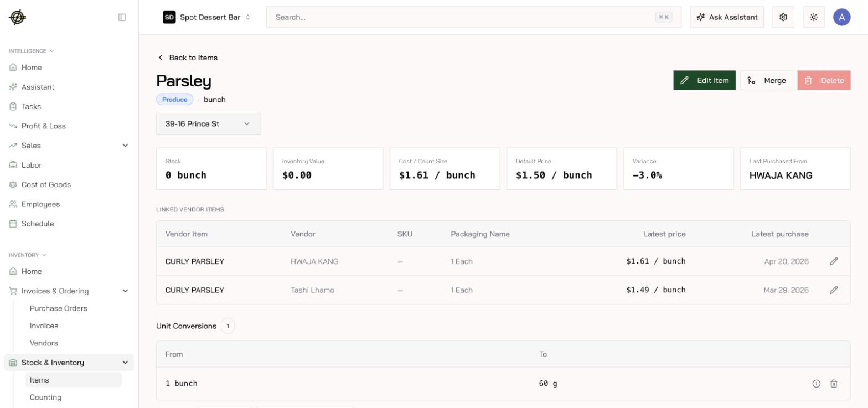Open Spot Dessert Bar organization switcher

click(x=206, y=17)
